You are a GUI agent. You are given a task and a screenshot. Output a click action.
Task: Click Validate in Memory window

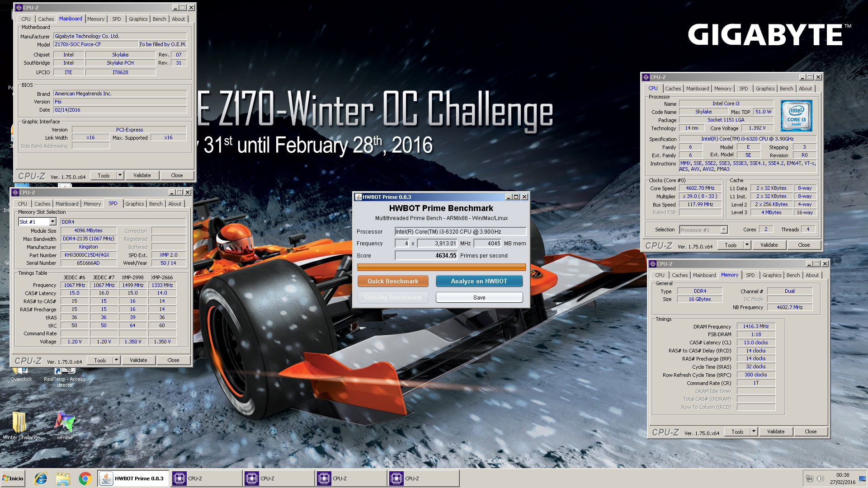click(x=776, y=432)
